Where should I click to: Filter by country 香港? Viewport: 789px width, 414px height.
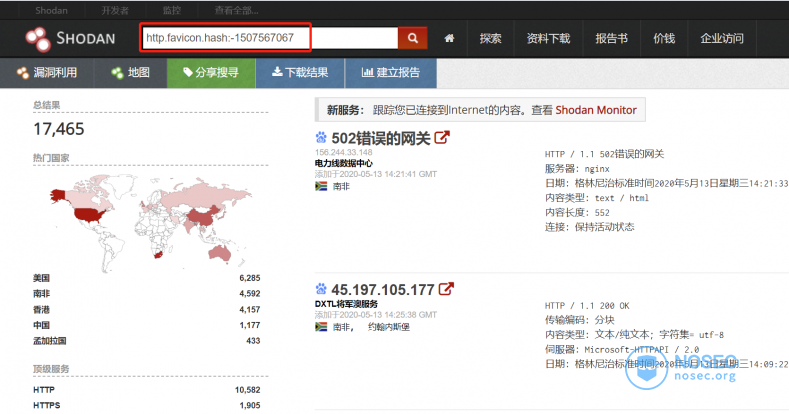41,309
